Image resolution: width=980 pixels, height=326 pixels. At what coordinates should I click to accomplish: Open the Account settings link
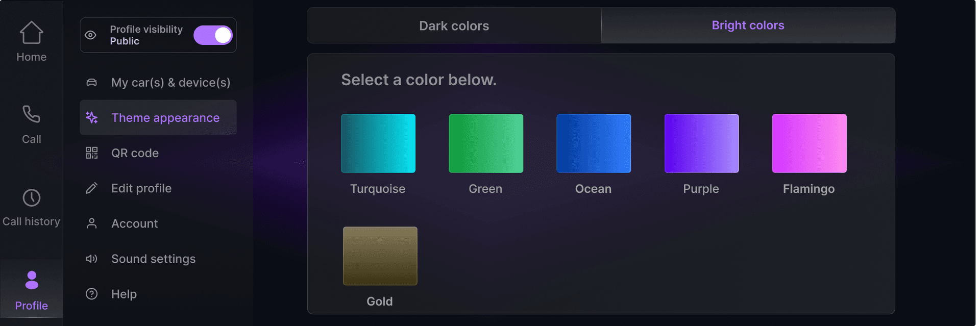[135, 223]
